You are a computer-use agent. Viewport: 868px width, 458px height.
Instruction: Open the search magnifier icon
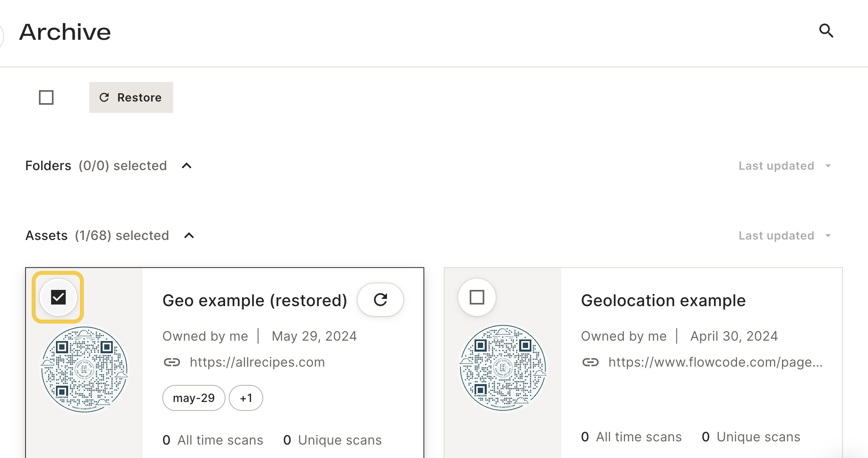826,30
